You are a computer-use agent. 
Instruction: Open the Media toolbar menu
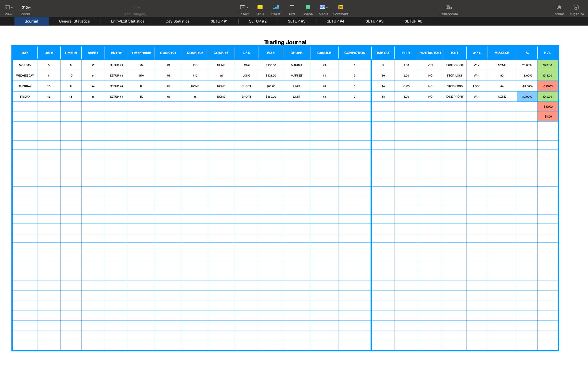click(x=323, y=8)
